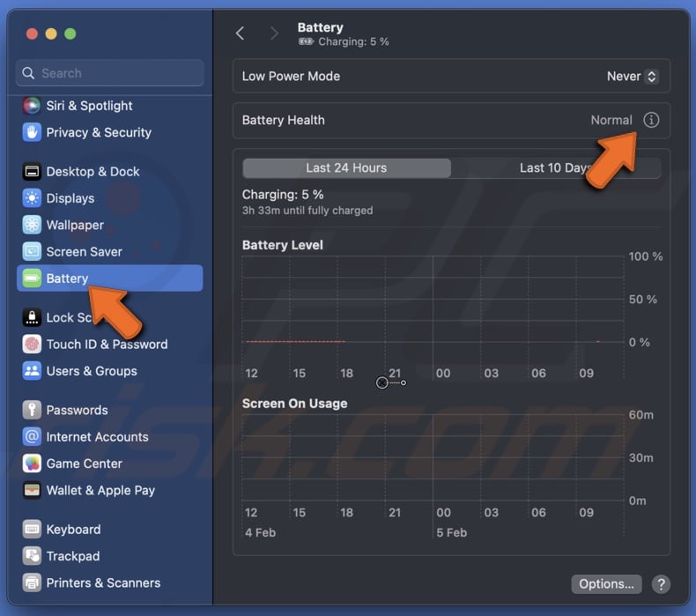This screenshot has height=616, width=696.
Task: Open Privacy & Security settings label
Action: pos(99,132)
